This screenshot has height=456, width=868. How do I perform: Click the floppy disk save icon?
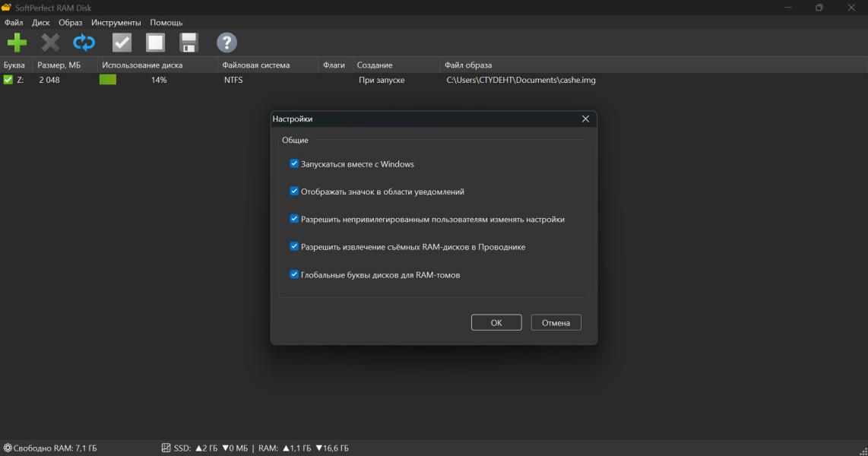[x=188, y=43]
